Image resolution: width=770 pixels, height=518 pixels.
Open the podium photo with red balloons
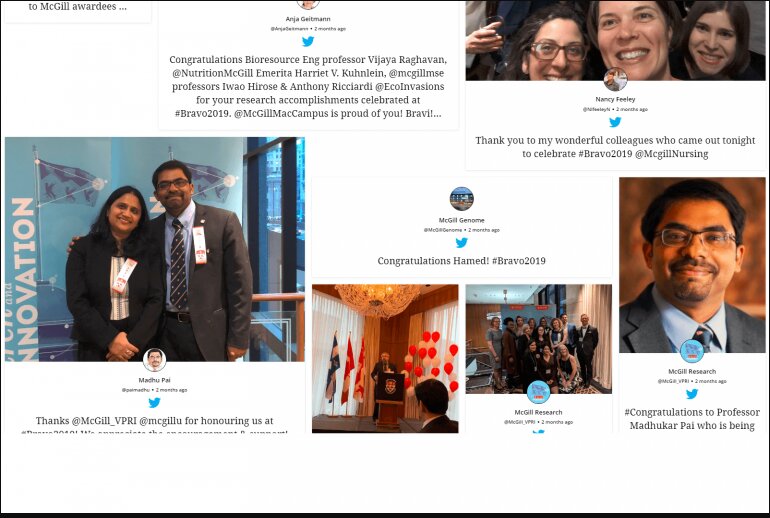pos(385,358)
